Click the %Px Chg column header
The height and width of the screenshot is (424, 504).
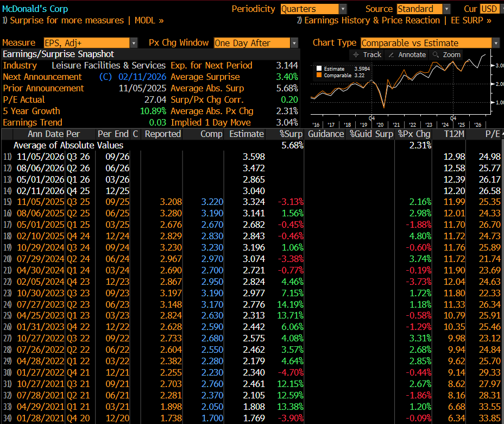point(414,134)
